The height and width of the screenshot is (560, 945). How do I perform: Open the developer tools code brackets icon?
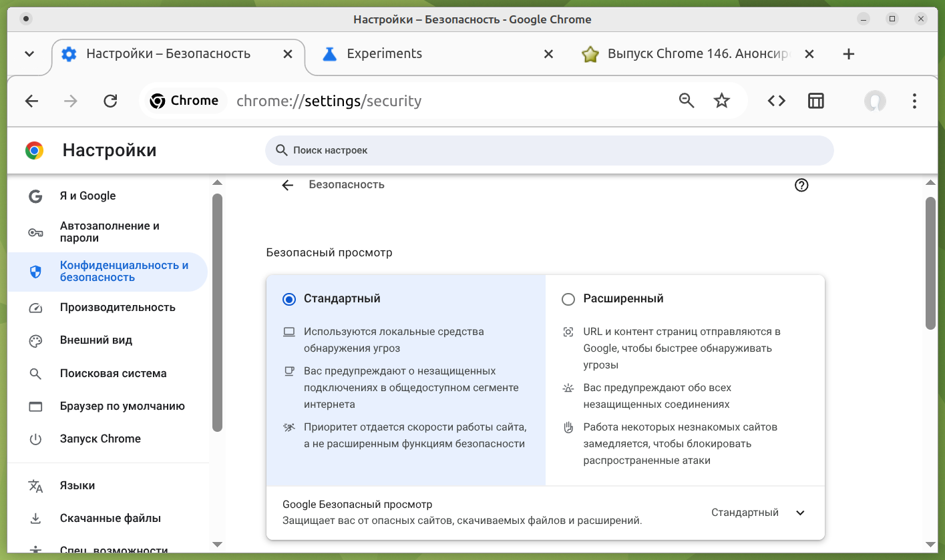click(776, 101)
